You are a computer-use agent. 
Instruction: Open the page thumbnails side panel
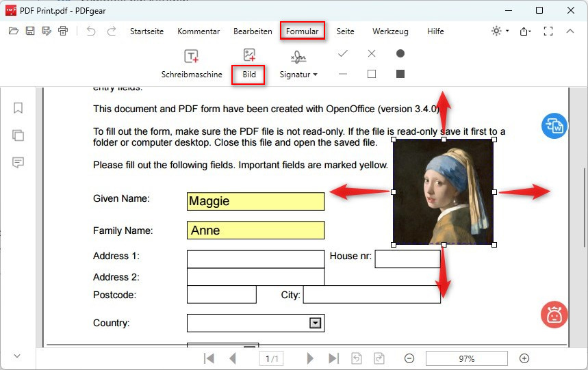click(x=18, y=135)
